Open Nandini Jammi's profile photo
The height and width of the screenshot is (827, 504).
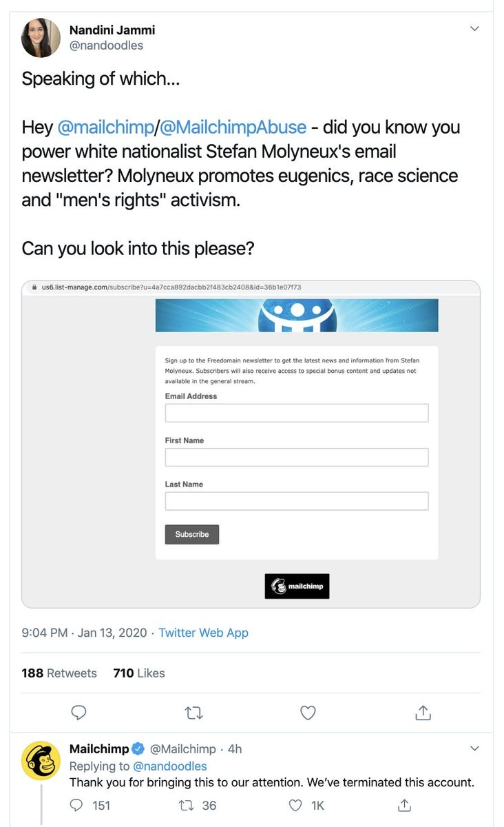[x=41, y=38]
